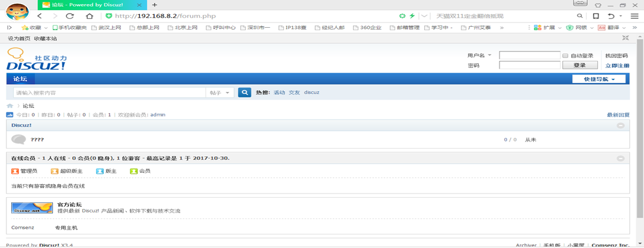Screen dimensions: 644x248
Task: Click the 设为首页 link
Action: tap(19, 38)
